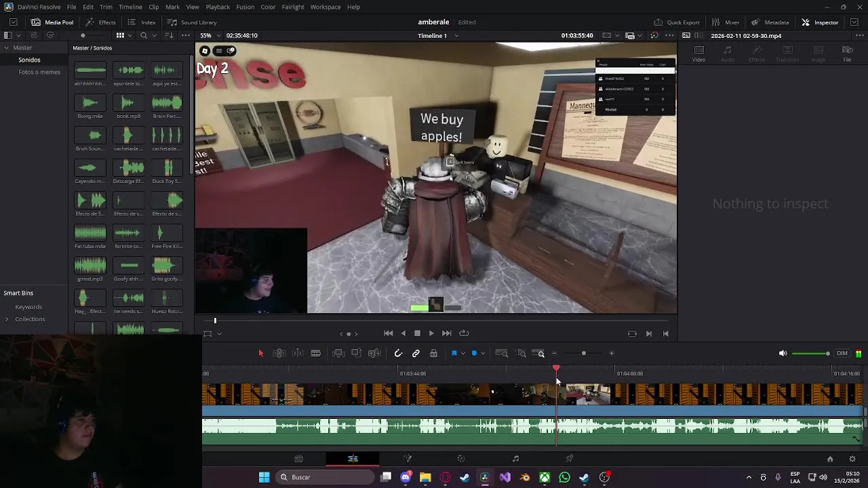This screenshot has height=488, width=868.
Task: Open the Metadata panel
Action: click(x=770, y=22)
